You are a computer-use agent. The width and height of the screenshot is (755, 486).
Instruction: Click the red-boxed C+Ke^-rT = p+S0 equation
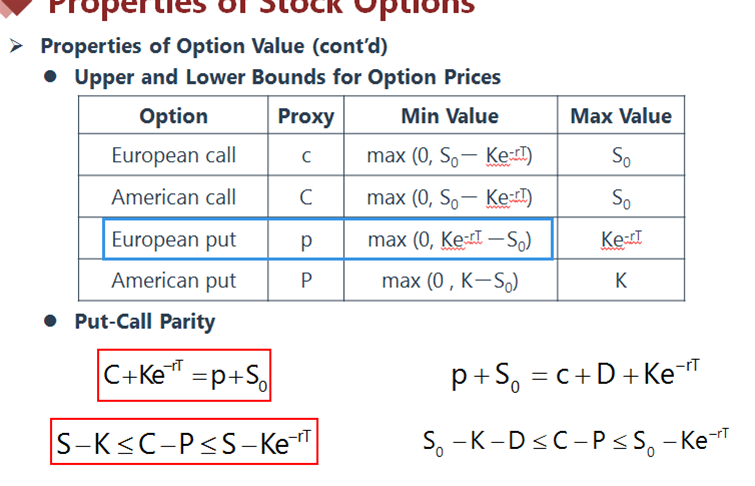pyautogui.click(x=184, y=375)
